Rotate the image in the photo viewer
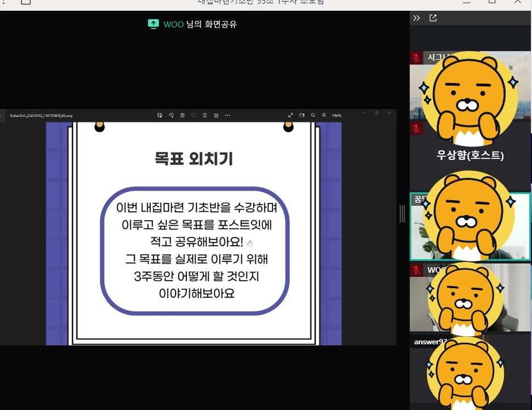The width and height of the screenshot is (532, 410). coord(171,116)
